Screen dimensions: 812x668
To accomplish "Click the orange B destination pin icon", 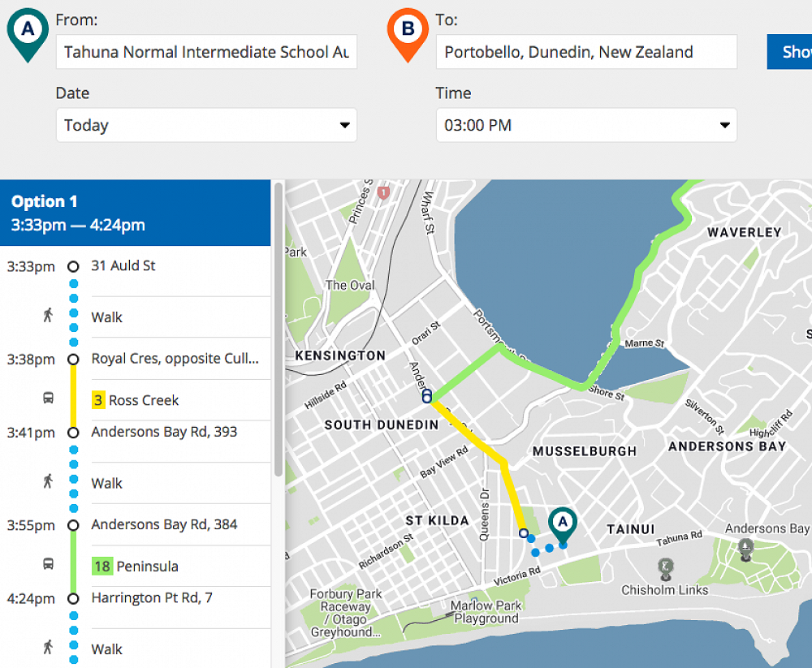I will 408,32.
